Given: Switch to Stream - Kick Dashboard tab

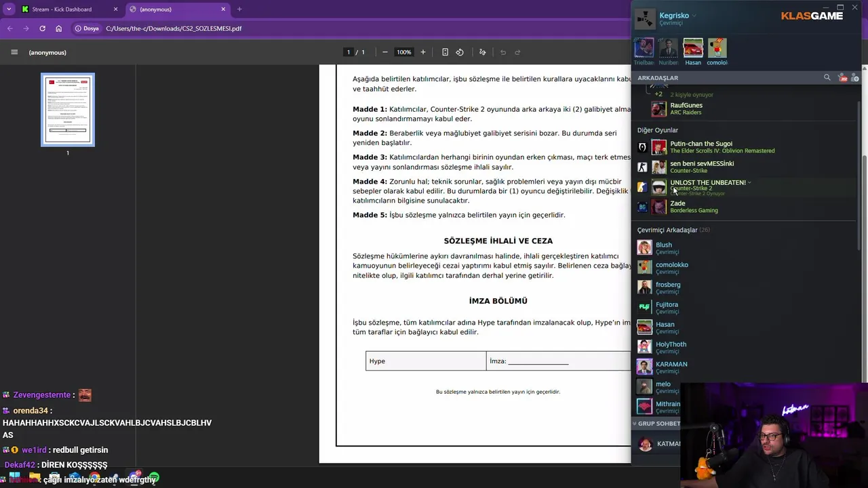Looking at the screenshot, I should coord(70,9).
